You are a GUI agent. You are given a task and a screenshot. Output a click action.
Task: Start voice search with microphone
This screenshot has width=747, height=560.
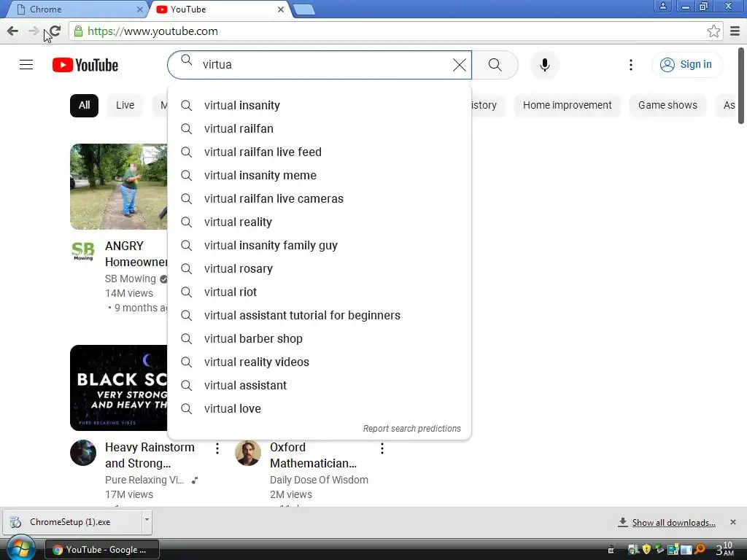pos(544,65)
